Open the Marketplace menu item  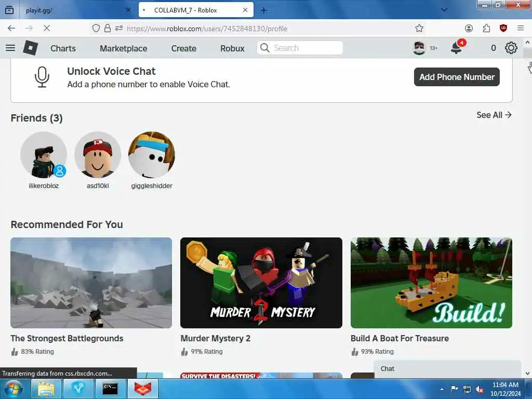pyautogui.click(x=124, y=48)
